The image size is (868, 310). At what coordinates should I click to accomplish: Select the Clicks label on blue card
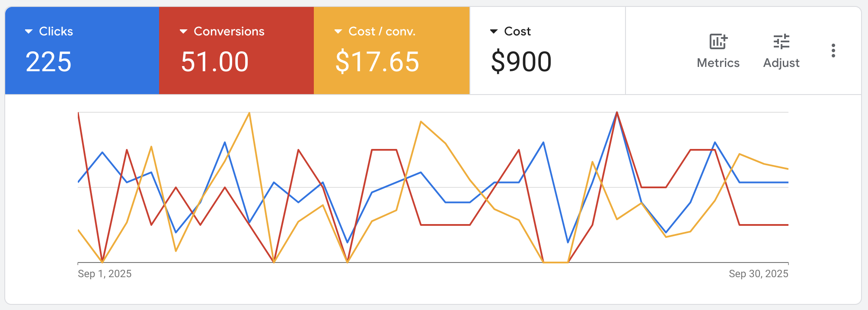56,32
